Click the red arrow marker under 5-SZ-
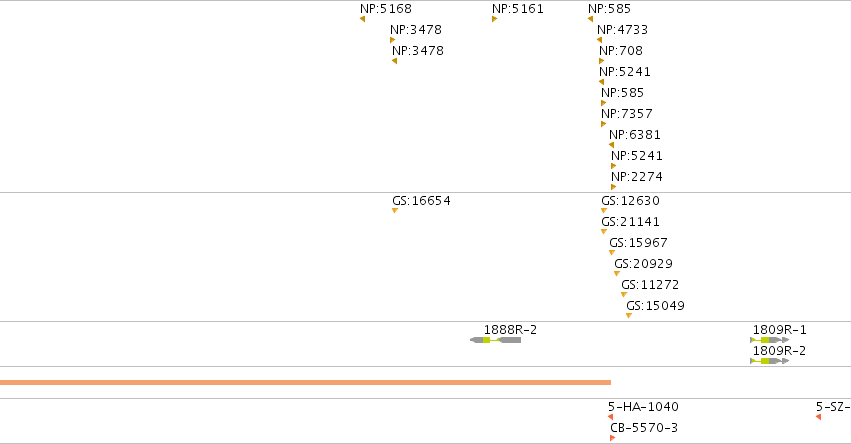851x444 pixels. 818,417
